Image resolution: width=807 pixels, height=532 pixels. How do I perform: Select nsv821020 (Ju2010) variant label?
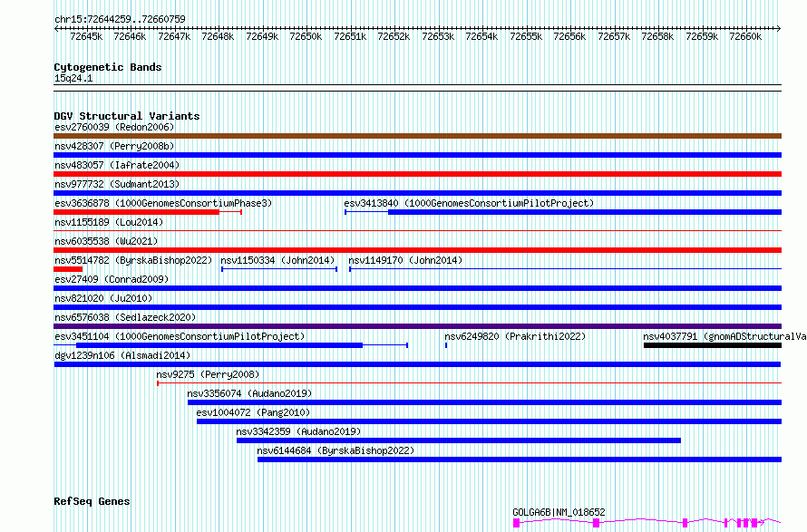(103, 298)
